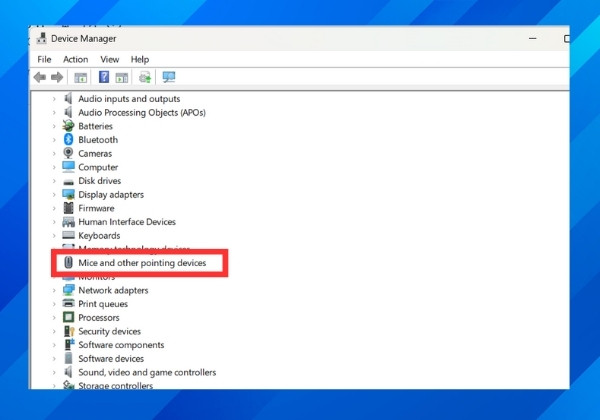Expand the Display adapters chevron
The height and width of the screenshot is (420, 600).
(x=54, y=195)
